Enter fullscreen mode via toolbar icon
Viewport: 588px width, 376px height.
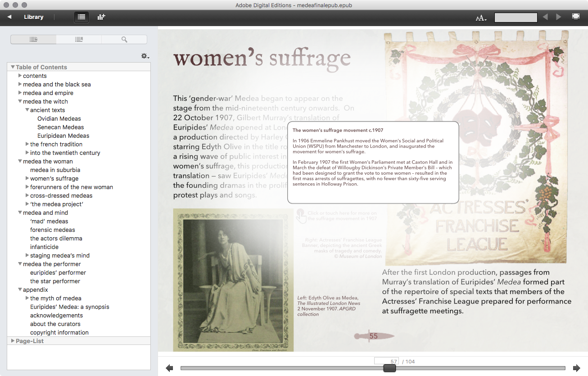pos(575,17)
